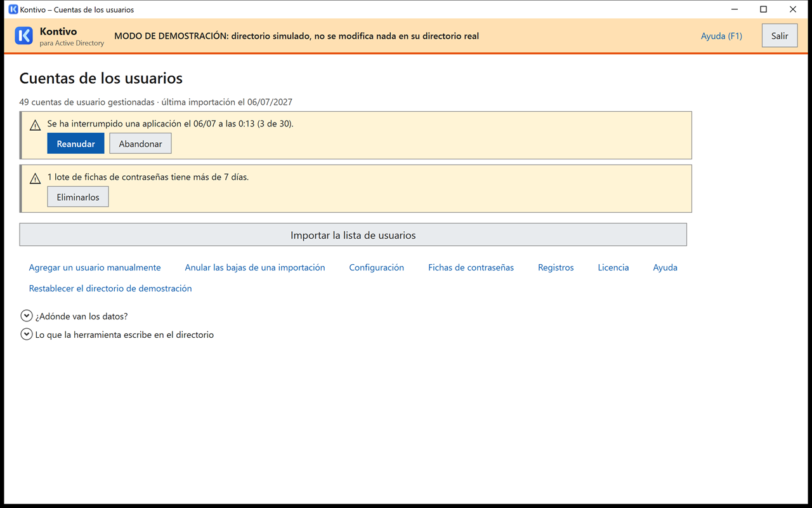The width and height of the screenshot is (812, 508).
Task: Open the Registros link
Action: (x=556, y=267)
